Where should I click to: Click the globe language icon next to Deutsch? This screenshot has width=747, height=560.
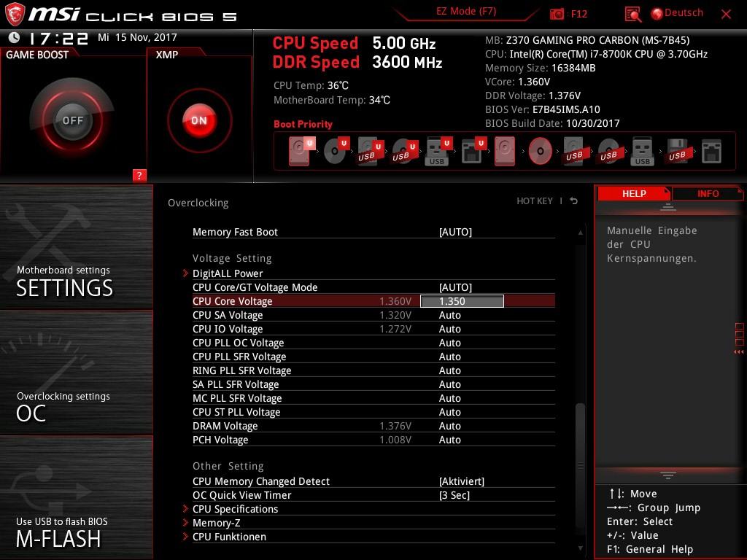point(657,14)
